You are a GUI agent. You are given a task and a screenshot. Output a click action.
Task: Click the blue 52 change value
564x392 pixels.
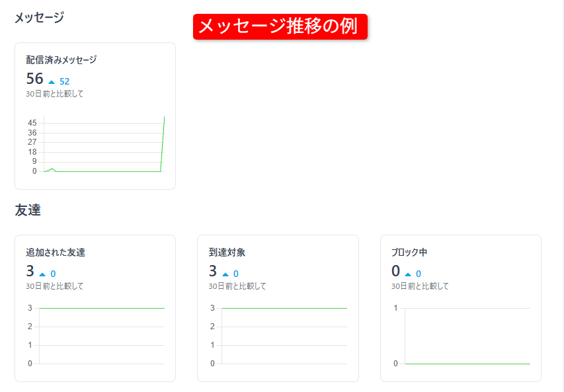coord(64,81)
